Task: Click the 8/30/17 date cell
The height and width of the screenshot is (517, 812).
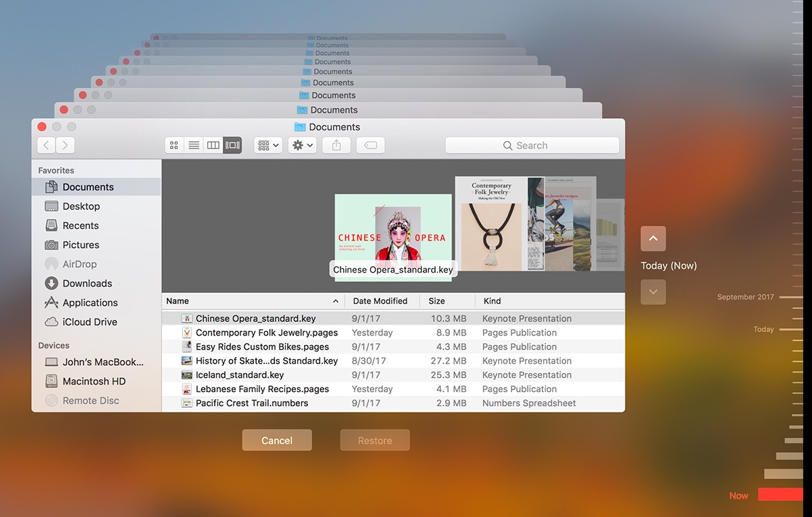Action: 369,361
